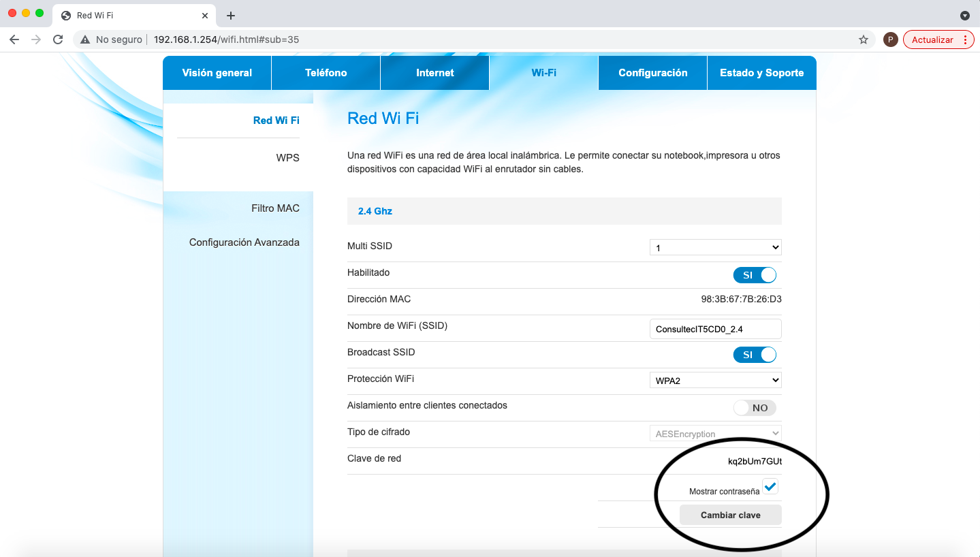Turn off Broadcast SSID toggle
The width and height of the screenshot is (980, 557).
click(755, 355)
